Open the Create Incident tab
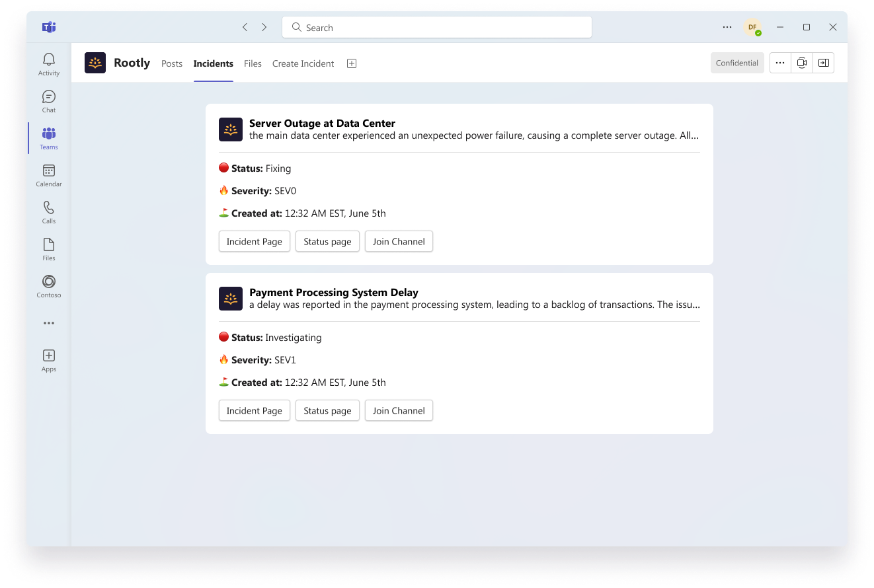874x588 pixels. [303, 63]
